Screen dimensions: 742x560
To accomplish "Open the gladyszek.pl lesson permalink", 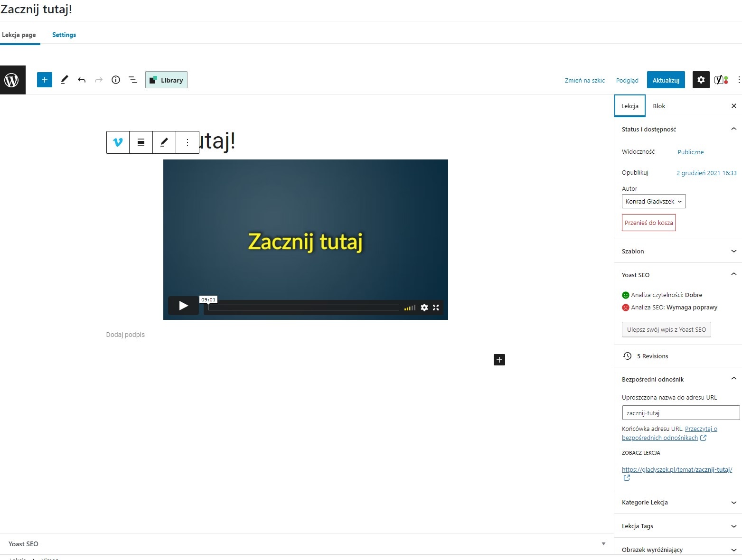I will pos(677,470).
